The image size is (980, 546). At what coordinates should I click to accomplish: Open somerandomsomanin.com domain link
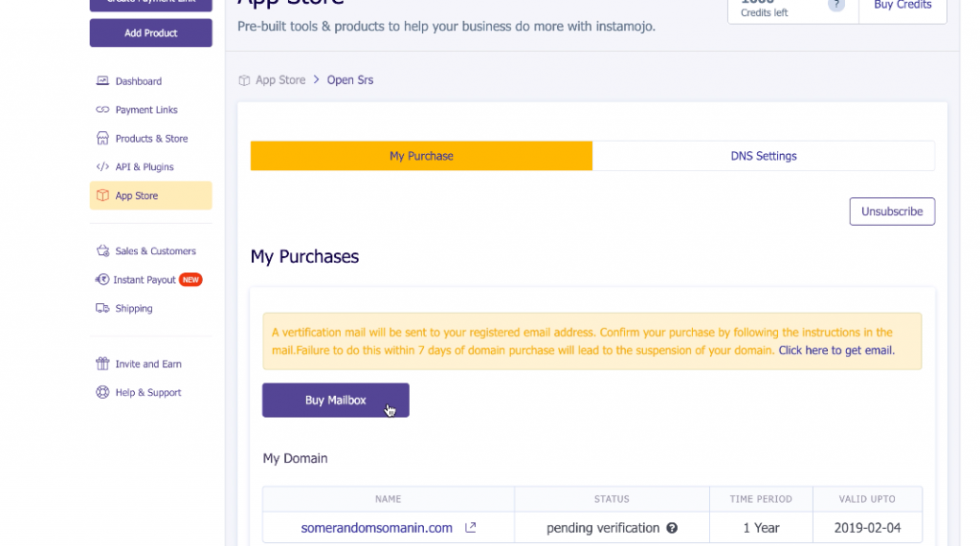click(x=376, y=528)
